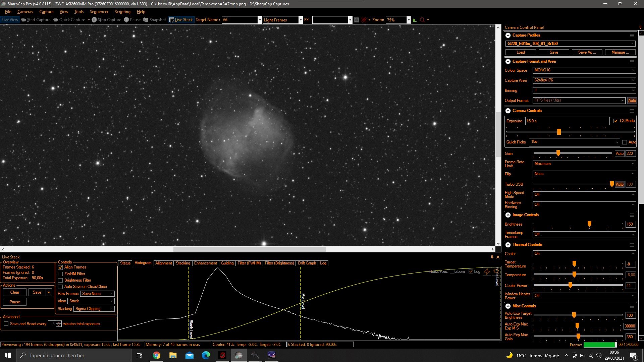Click the Quick Capture toolbar button
This screenshot has height=362, width=644.
pyautogui.click(x=69, y=20)
